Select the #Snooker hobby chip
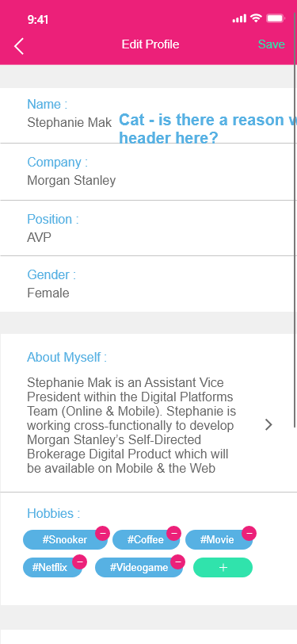 tap(65, 539)
